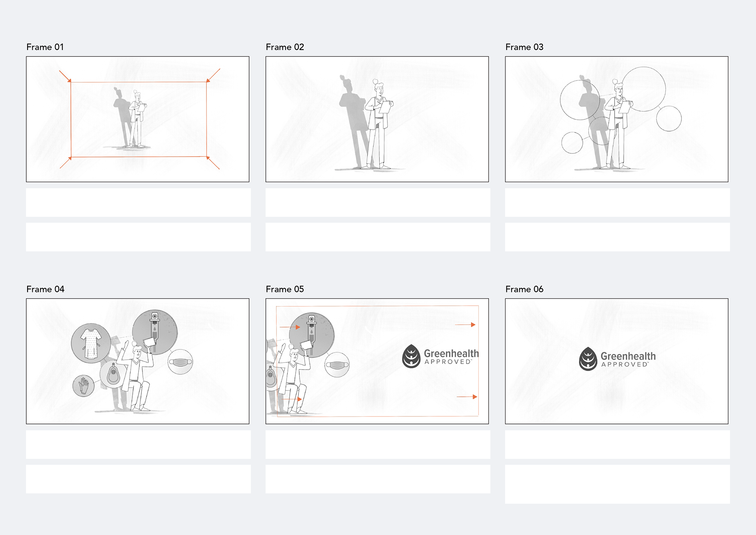Click the hospital gown circle icon
Viewport: 756px width, 535px height.
tap(91, 344)
